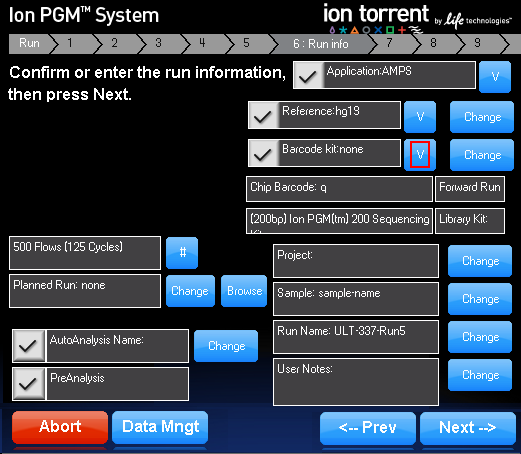
Task: Click the Sample: sample-name field
Action: tap(356, 299)
